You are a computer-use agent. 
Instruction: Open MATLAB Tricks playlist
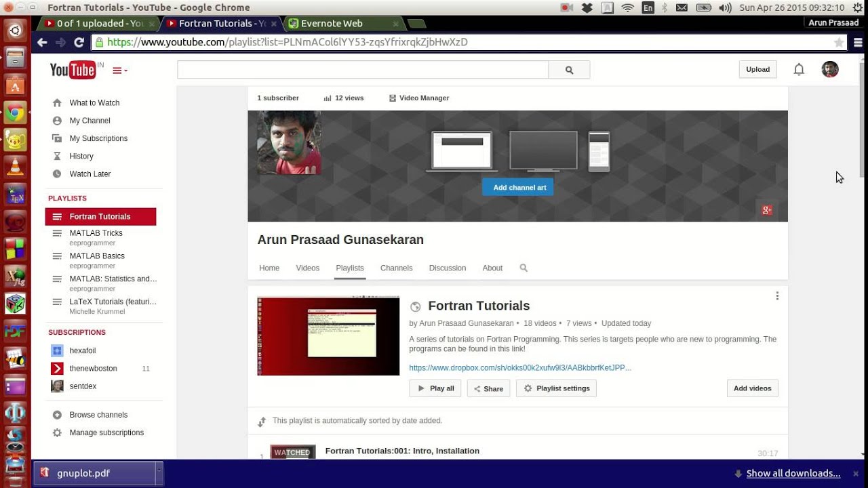click(x=96, y=233)
